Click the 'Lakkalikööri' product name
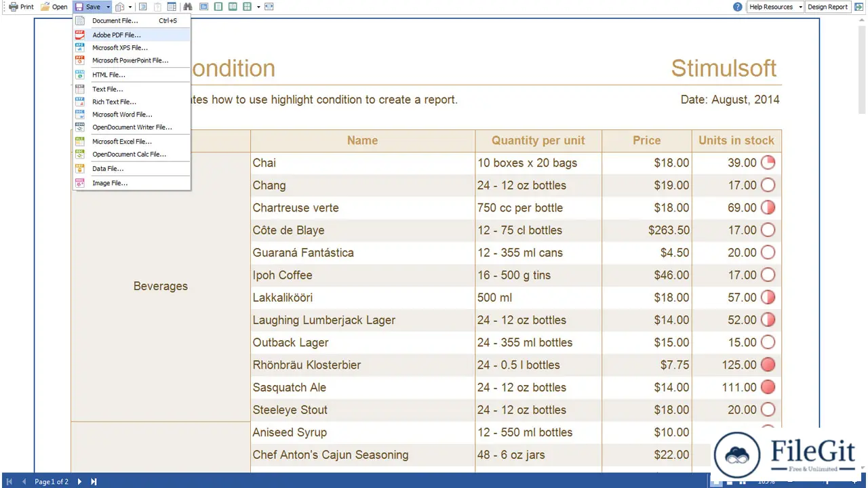The height and width of the screenshot is (488, 868). [x=282, y=297]
